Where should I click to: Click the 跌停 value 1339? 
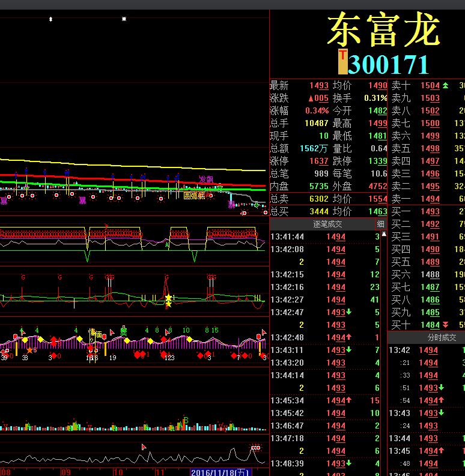(378, 161)
